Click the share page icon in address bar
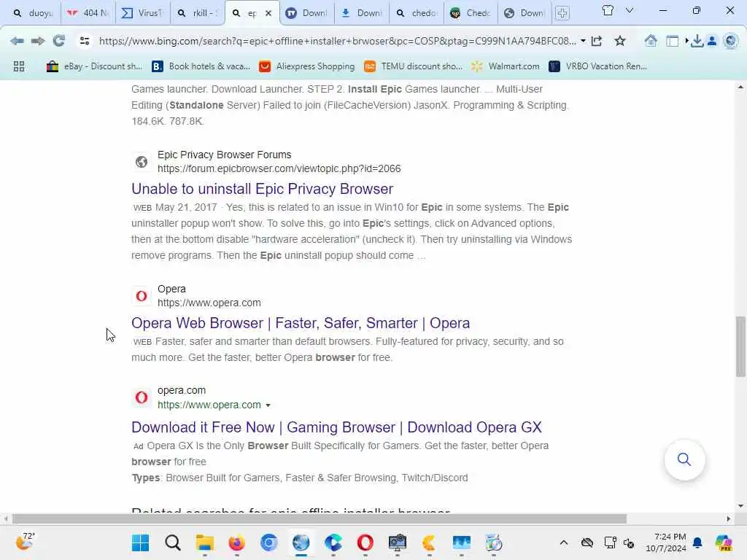 pyautogui.click(x=597, y=41)
